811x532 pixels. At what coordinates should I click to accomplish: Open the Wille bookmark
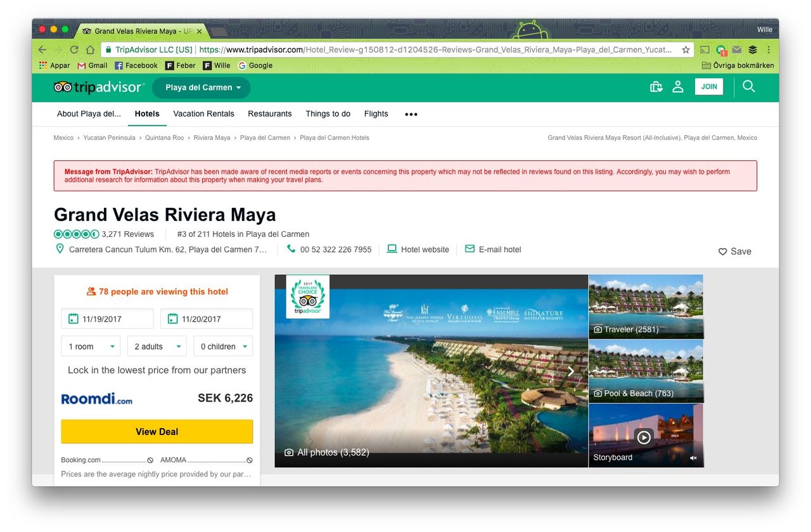(217, 65)
